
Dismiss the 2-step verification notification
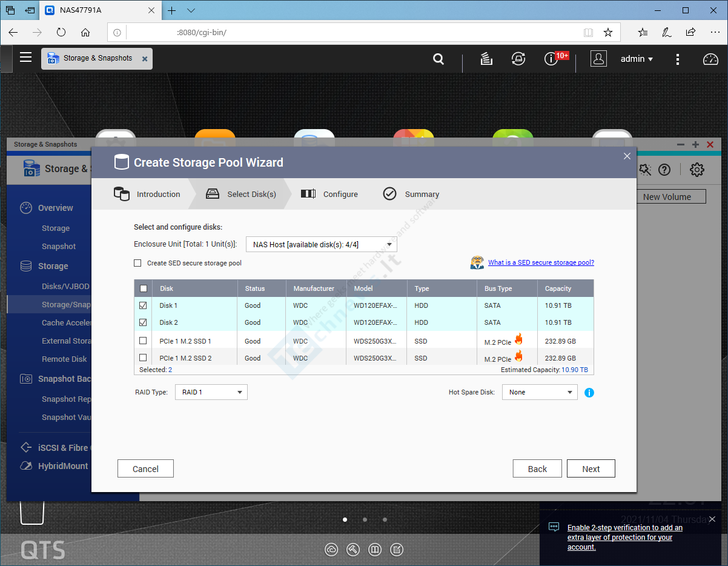(712, 519)
